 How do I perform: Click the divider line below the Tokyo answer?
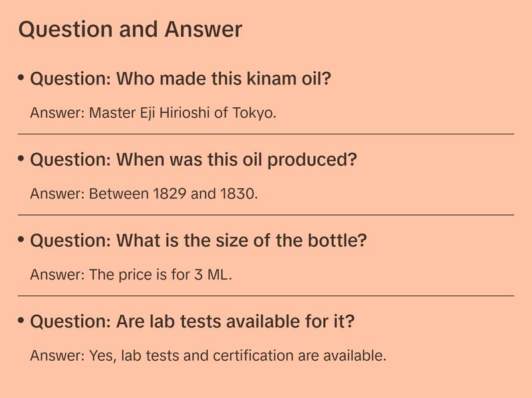(x=266, y=134)
